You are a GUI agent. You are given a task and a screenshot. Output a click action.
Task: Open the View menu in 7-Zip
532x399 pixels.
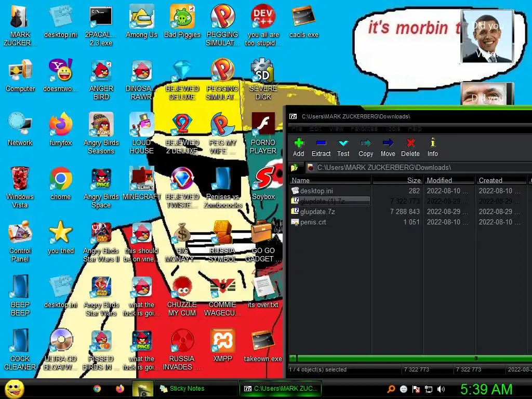click(336, 129)
